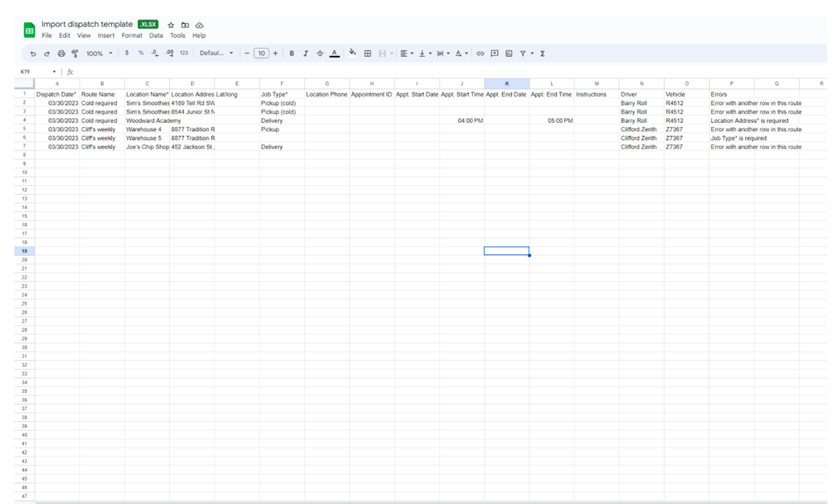Expand the Name box dropdown arrow

pos(54,72)
